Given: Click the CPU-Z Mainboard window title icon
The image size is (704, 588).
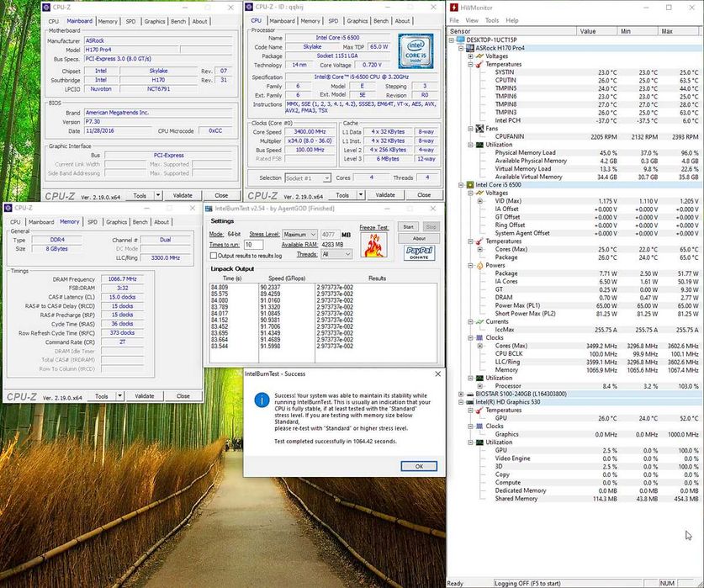Looking at the screenshot, I should click(46, 8).
